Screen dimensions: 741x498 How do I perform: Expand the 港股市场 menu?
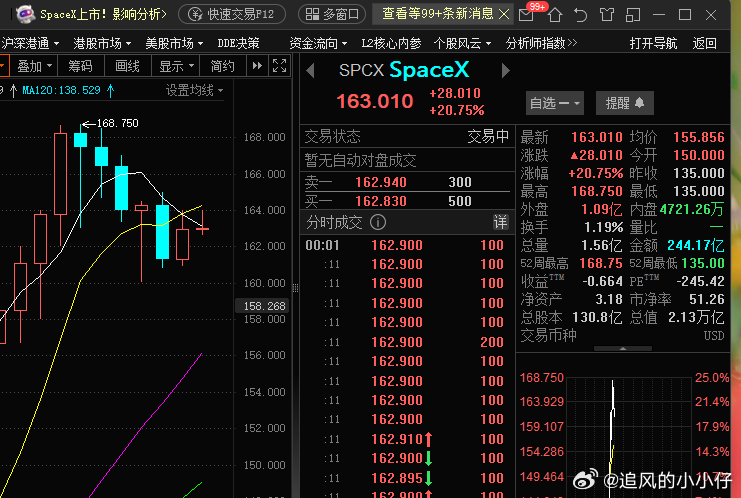point(102,43)
